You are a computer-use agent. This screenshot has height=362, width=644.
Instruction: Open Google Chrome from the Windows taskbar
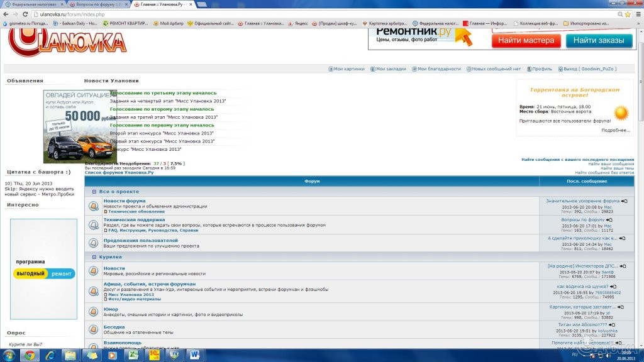coord(29,356)
